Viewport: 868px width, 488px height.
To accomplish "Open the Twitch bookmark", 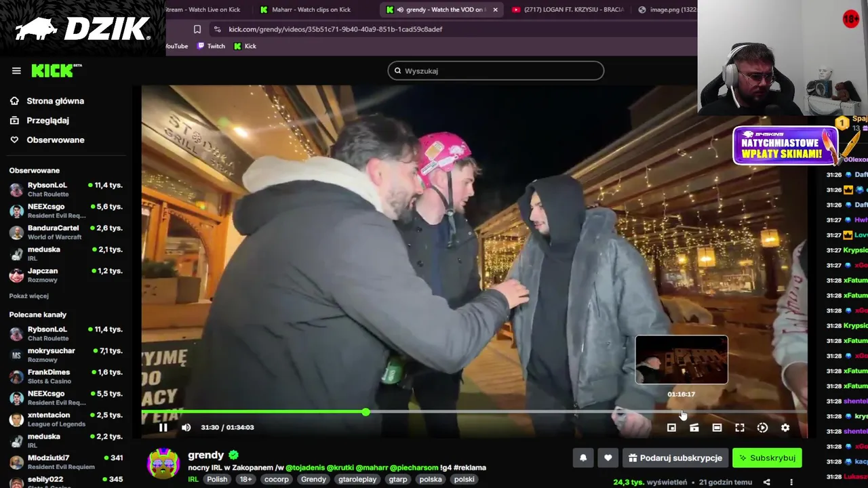I will click(211, 46).
